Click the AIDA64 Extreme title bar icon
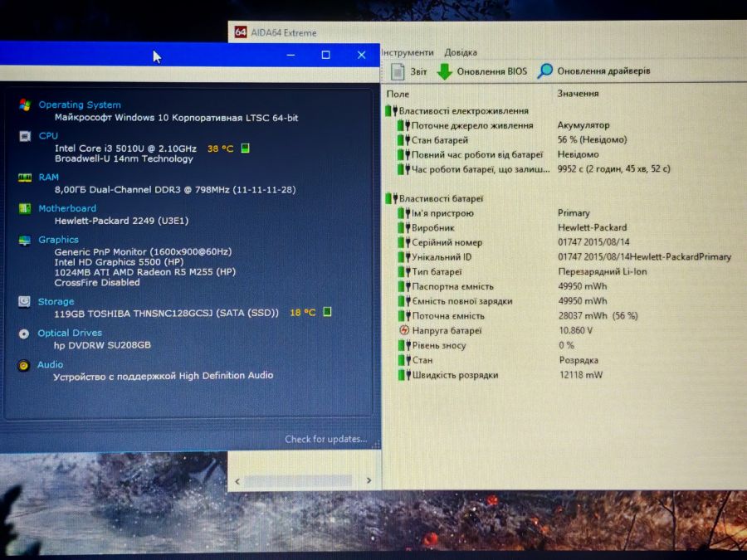 [241, 32]
